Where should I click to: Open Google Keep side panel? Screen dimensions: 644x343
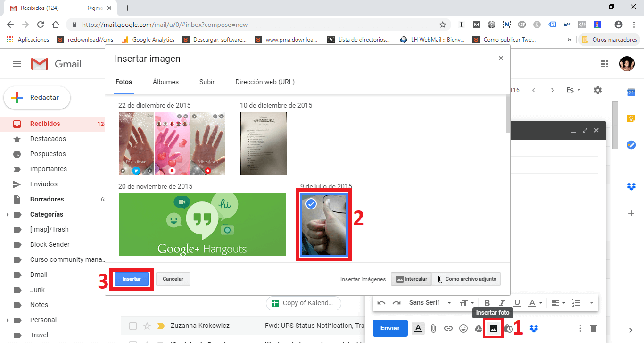click(x=631, y=118)
